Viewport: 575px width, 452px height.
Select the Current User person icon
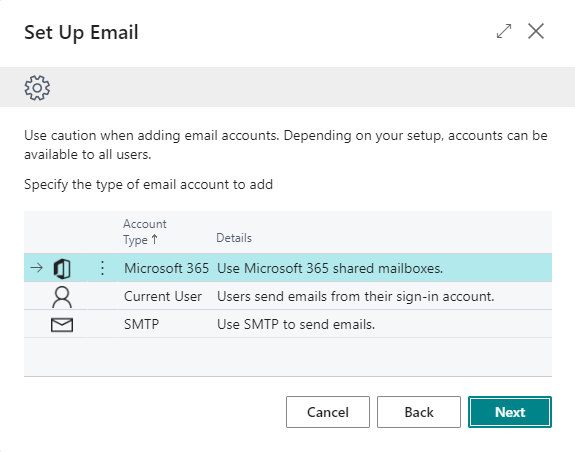(62, 297)
